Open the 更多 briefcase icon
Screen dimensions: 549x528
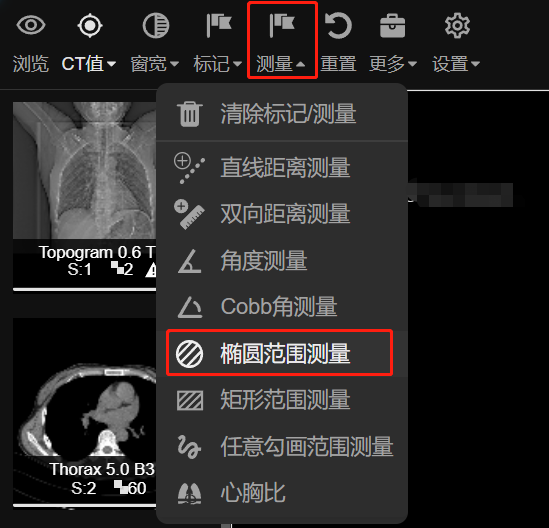point(392,26)
